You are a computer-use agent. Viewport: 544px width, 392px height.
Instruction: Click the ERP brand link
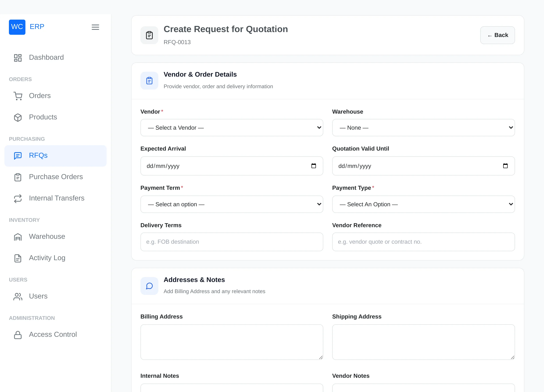(37, 27)
